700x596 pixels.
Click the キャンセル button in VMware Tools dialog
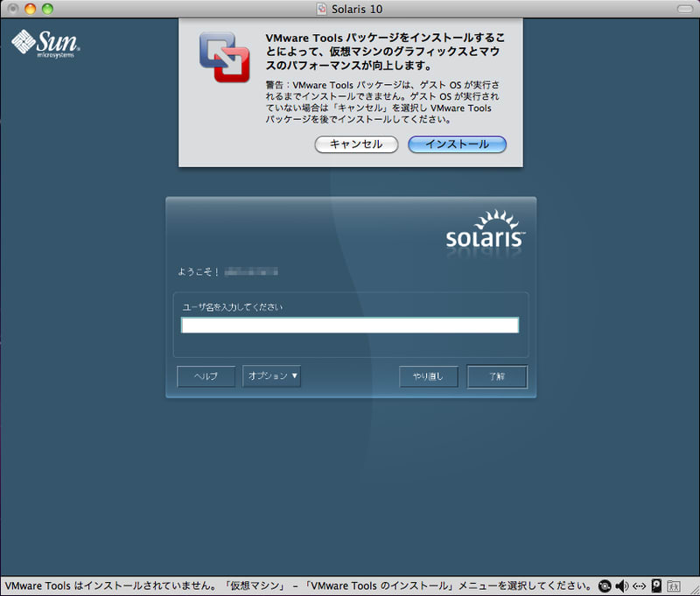(356, 144)
